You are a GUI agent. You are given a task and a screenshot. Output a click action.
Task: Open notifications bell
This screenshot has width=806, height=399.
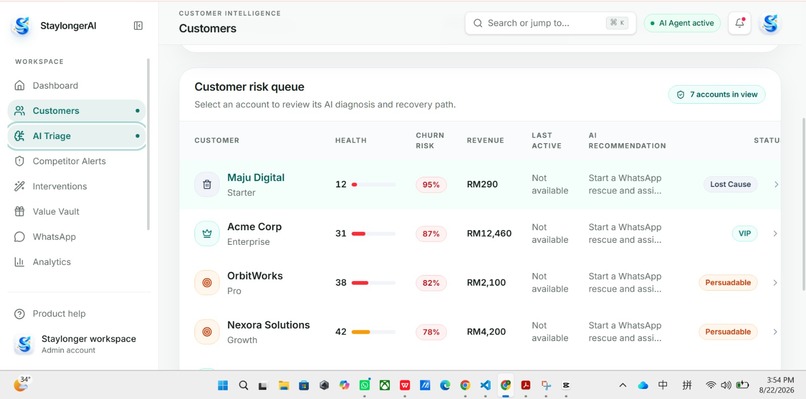[740, 23]
